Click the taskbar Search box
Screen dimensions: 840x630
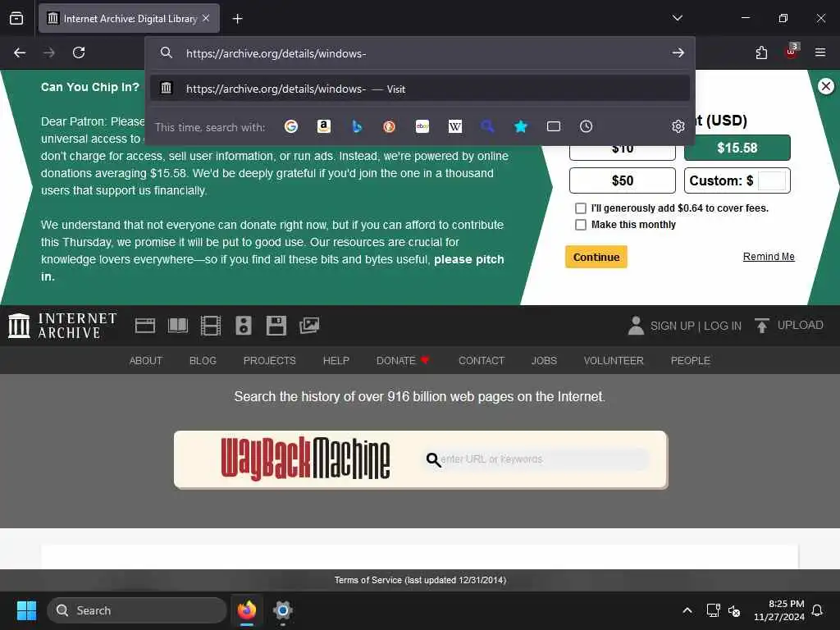point(137,610)
